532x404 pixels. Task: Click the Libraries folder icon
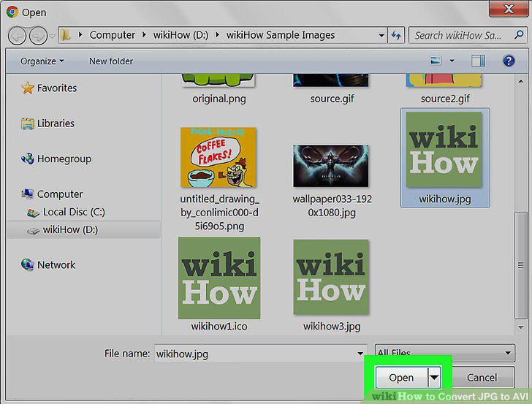pos(28,123)
